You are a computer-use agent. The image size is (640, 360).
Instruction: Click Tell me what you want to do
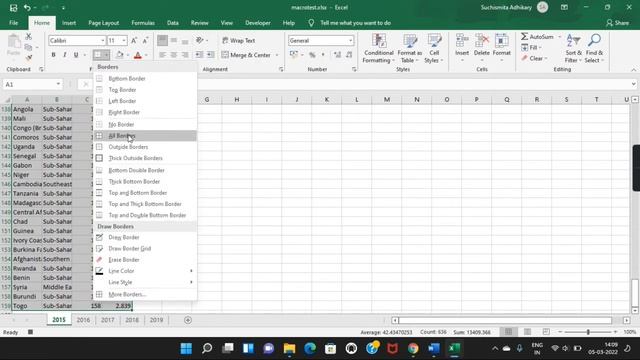tap(355, 23)
